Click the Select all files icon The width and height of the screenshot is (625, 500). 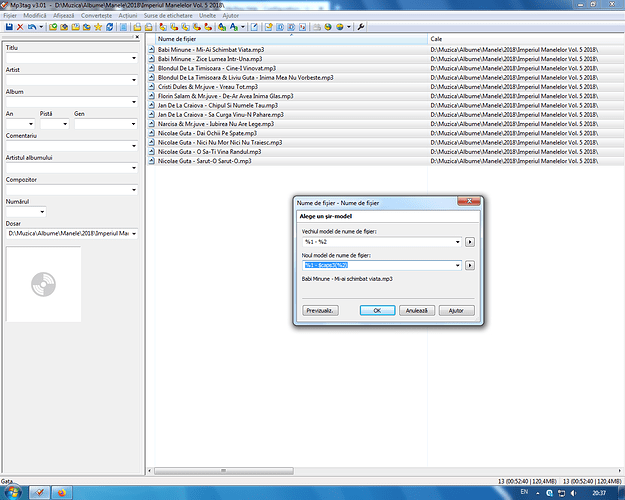[x=123, y=27]
